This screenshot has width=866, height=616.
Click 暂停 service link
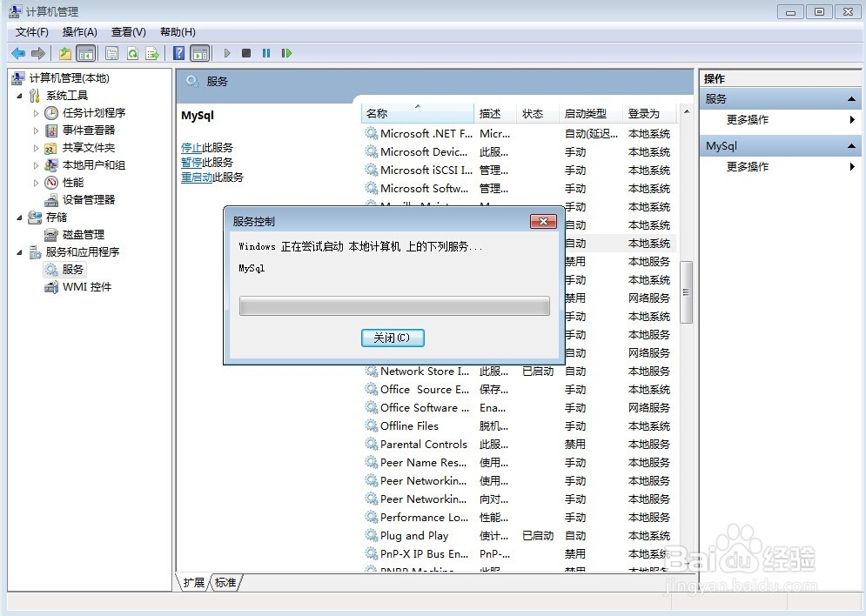pyautogui.click(x=191, y=163)
